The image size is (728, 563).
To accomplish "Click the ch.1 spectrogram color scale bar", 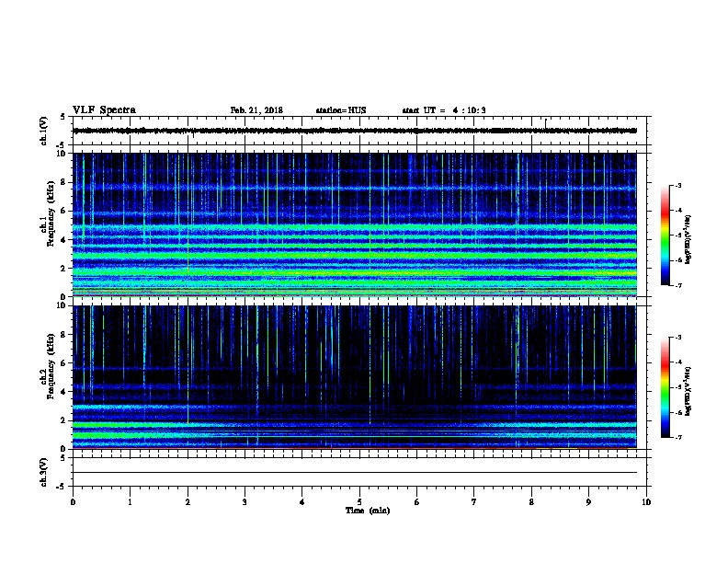I will coord(665,236).
